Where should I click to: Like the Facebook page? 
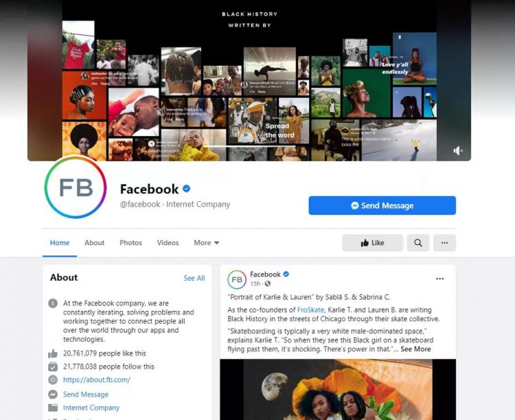[372, 243]
